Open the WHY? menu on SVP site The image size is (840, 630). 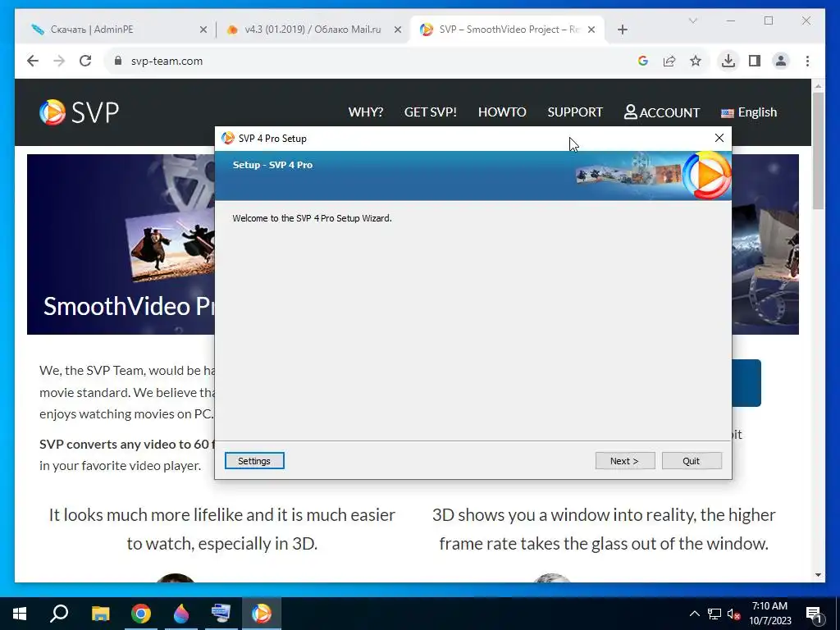coord(365,112)
